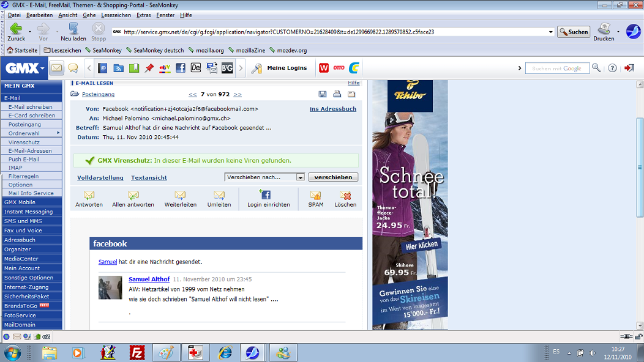
Task: Open the eBay shortcut icon
Action: coord(165,68)
